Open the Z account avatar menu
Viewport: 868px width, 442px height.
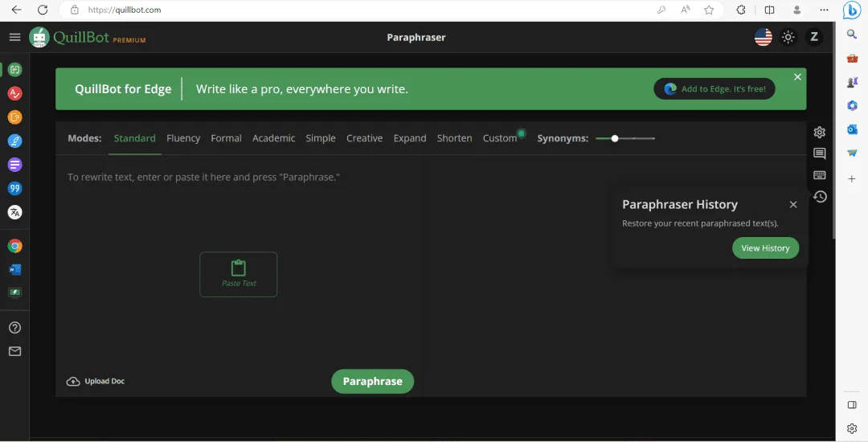click(x=813, y=37)
